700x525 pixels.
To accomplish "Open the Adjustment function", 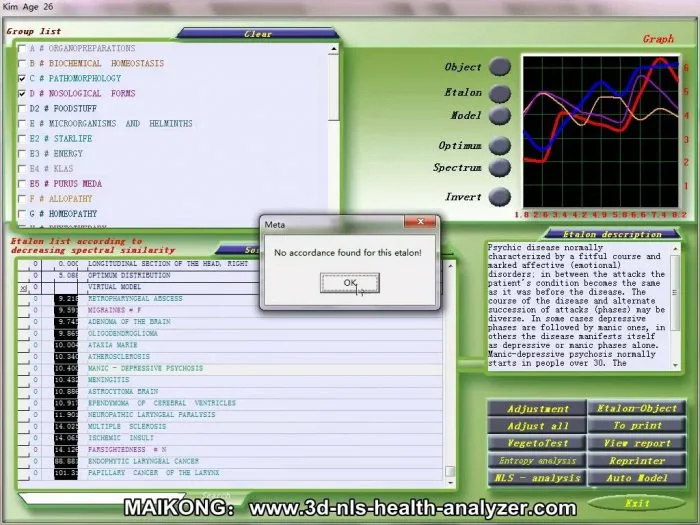I will [x=537, y=408].
